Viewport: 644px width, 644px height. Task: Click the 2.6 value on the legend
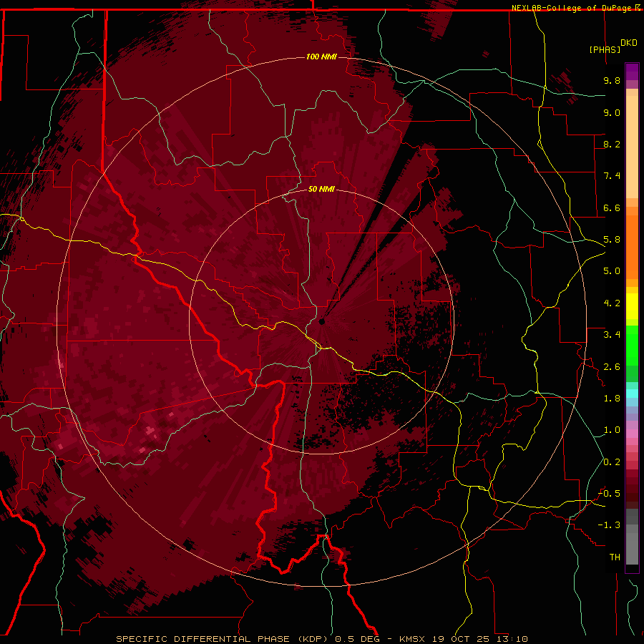click(x=612, y=367)
